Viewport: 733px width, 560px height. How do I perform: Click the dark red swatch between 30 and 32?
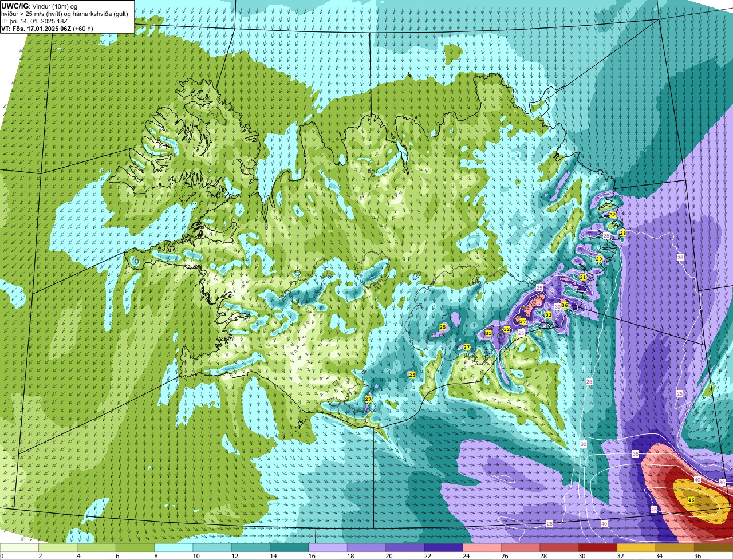click(598, 547)
